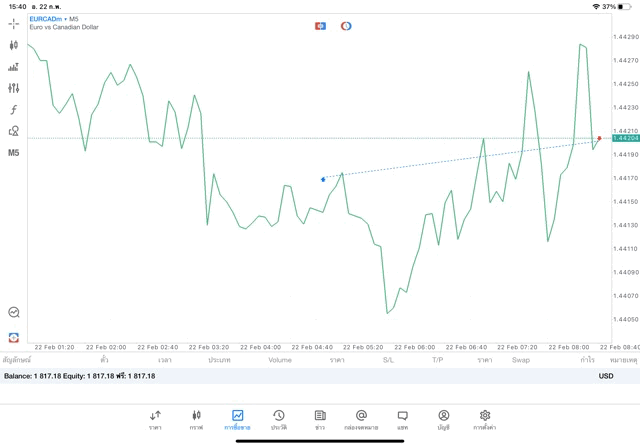Select the crosshair tool
The height and width of the screenshot is (447, 640).
click(14, 24)
